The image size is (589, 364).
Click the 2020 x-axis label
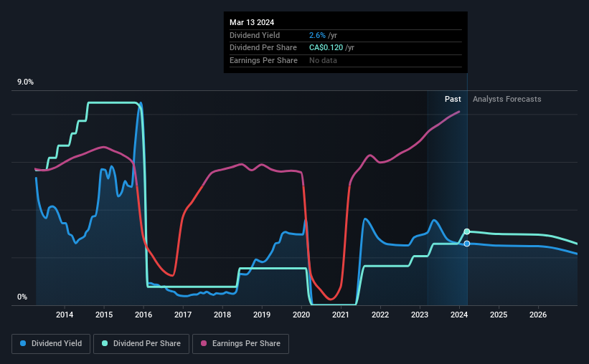(301, 315)
